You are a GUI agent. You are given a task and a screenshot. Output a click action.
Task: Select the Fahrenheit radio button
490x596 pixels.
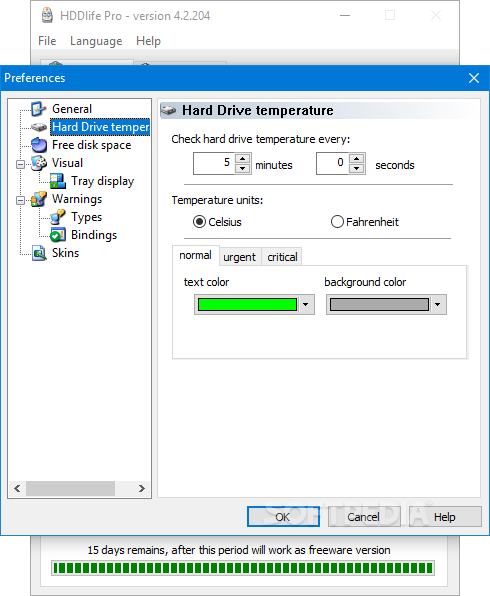pos(337,222)
